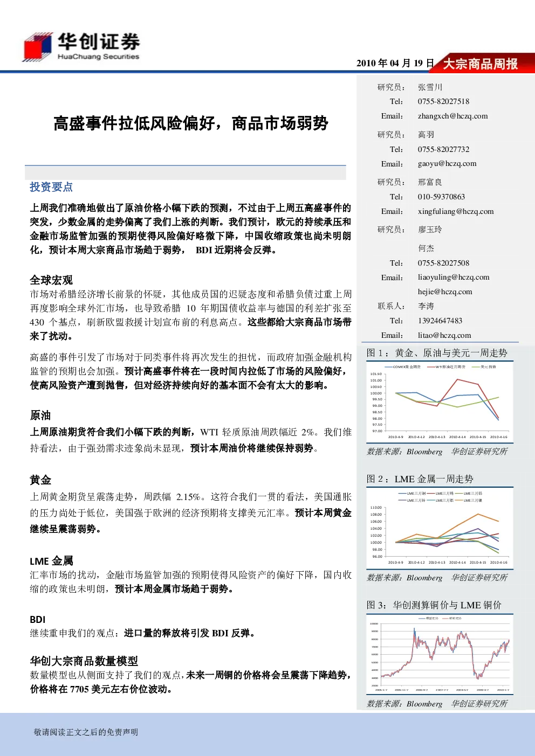Click the copper price comparison chart
Viewport: 535px width, 756px height.
pos(439,654)
